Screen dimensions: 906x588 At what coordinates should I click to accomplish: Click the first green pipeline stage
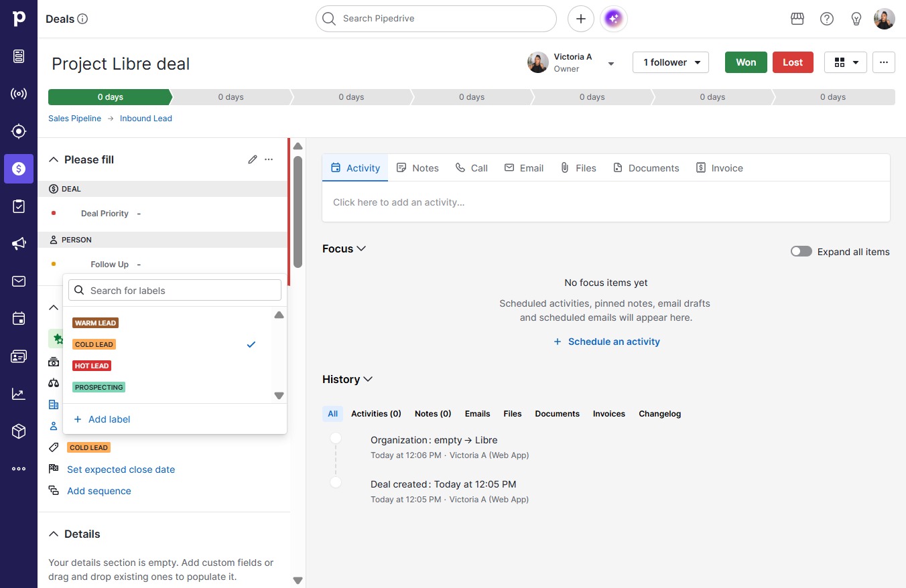[x=110, y=97]
